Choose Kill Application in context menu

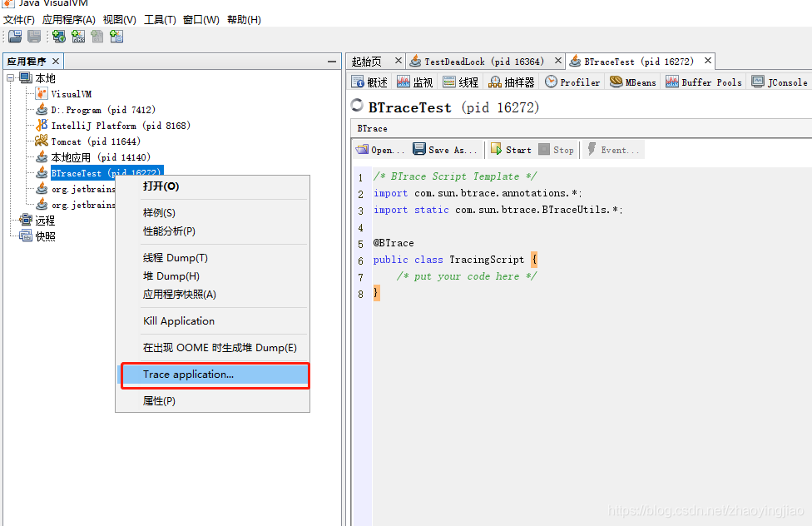[212, 320]
